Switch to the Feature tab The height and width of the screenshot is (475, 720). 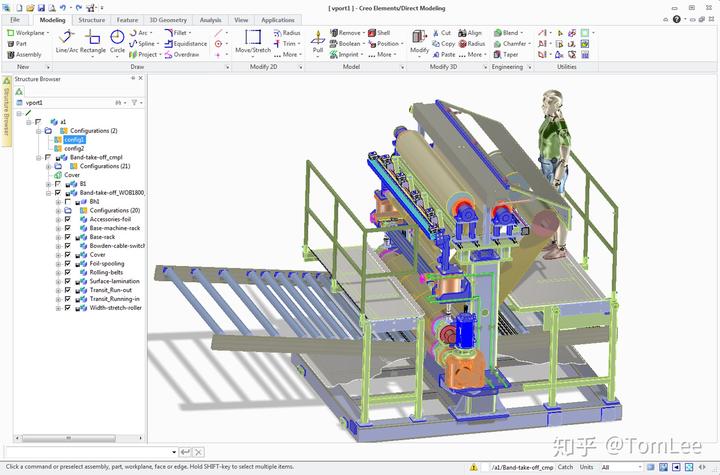[127, 20]
